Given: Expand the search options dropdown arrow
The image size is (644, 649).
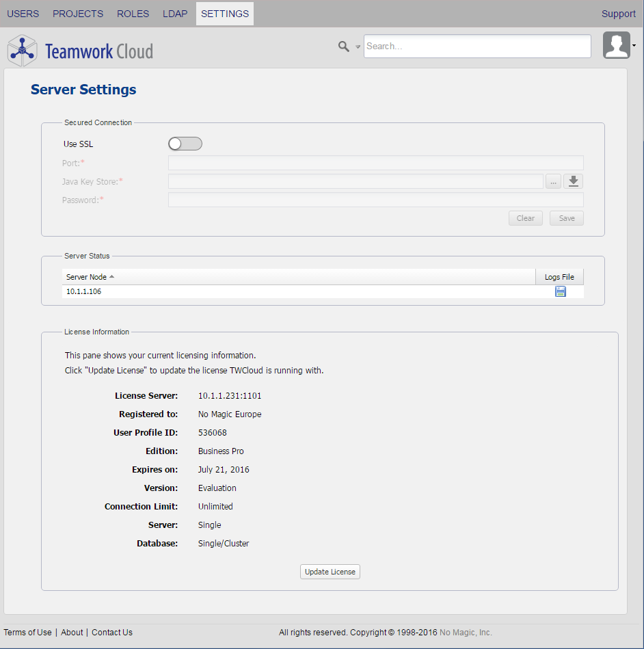Looking at the screenshot, I should pyautogui.click(x=358, y=47).
